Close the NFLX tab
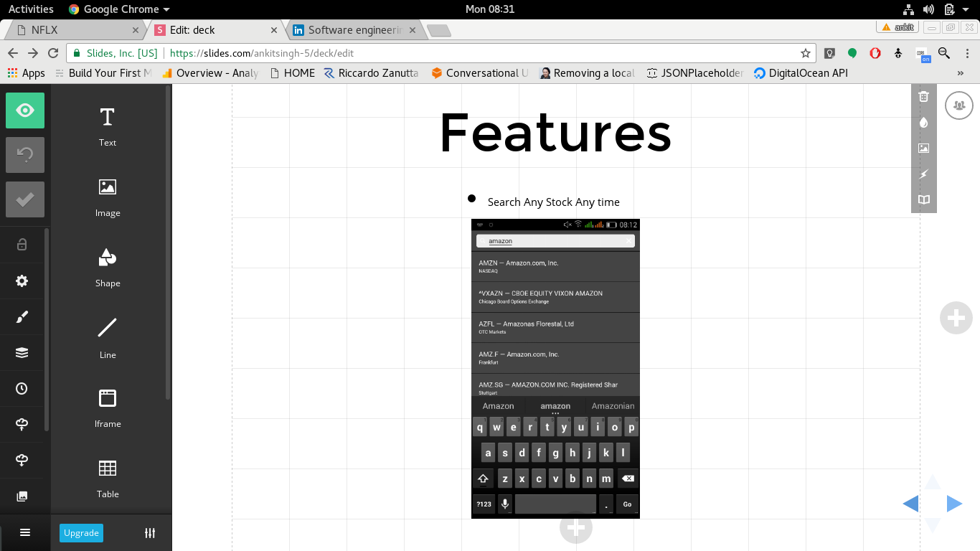The image size is (980, 551). [136, 30]
